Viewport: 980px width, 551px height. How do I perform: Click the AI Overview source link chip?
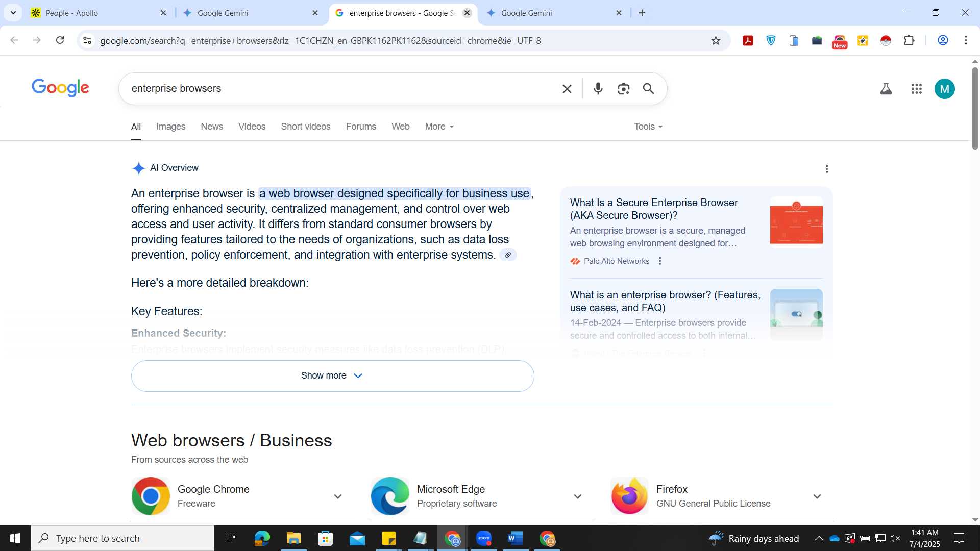point(508,255)
